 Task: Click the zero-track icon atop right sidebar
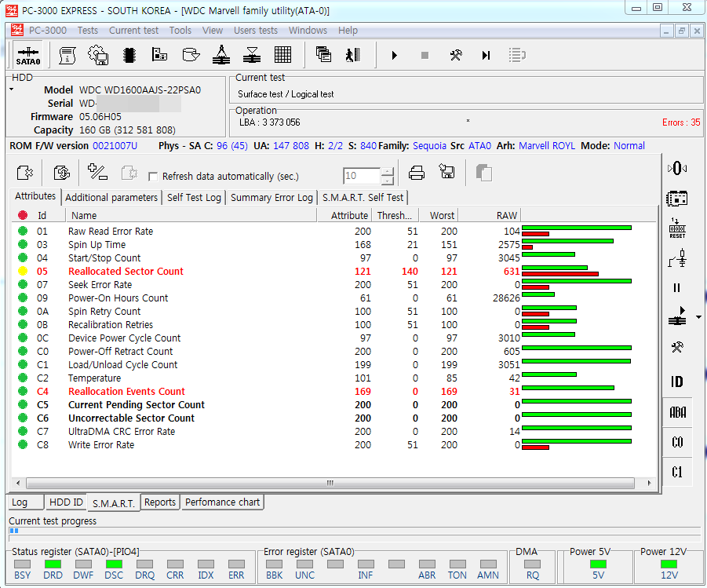point(677,168)
